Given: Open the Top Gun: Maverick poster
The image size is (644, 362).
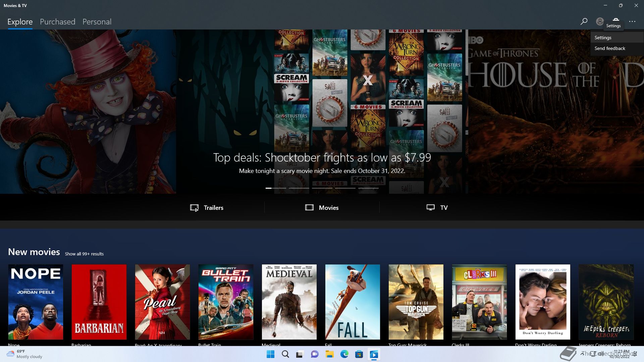Looking at the screenshot, I should click(x=416, y=302).
